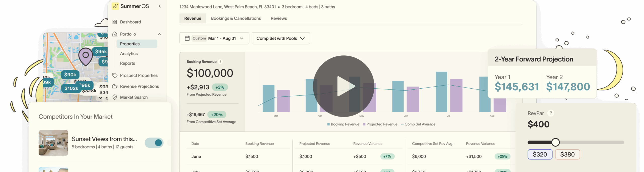Click the Market Search pin icon
The width and height of the screenshot is (644, 172).
(115, 97)
